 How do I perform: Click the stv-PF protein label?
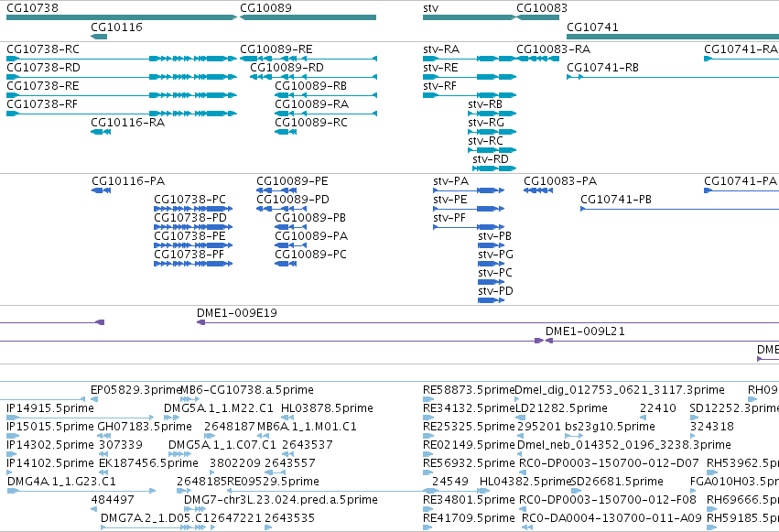coord(449,218)
